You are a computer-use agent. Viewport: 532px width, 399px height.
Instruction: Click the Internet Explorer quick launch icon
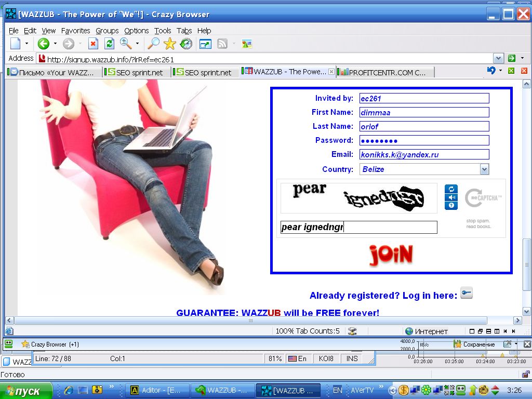click(x=69, y=391)
